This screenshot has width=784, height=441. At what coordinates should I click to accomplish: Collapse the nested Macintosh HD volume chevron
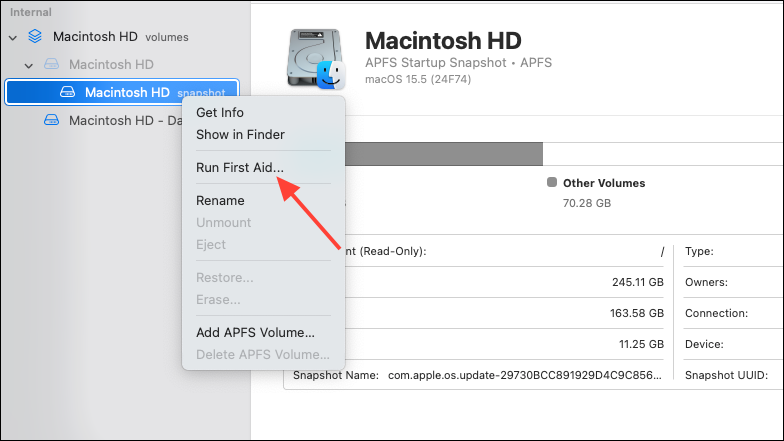[x=29, y=66]
